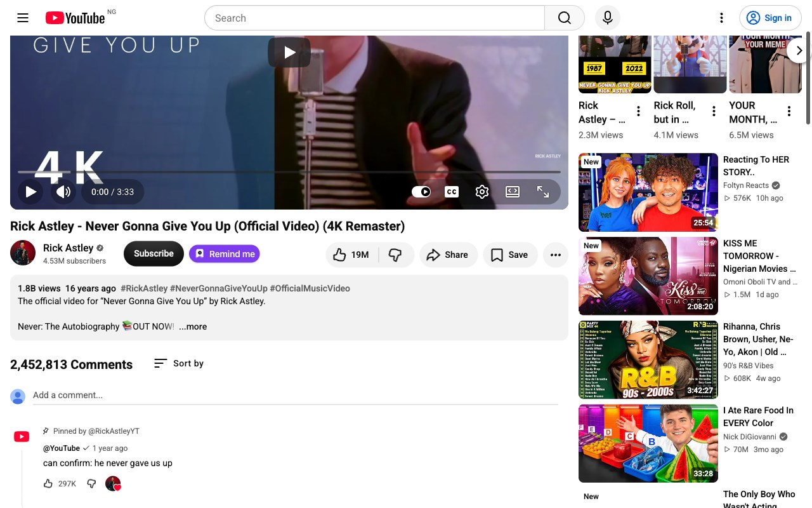Open Nick DiGiovanni channel link

pos(750,437)
